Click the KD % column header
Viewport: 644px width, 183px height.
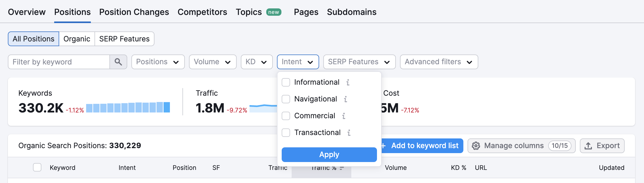pyautogui.click(x=458, y=168)
